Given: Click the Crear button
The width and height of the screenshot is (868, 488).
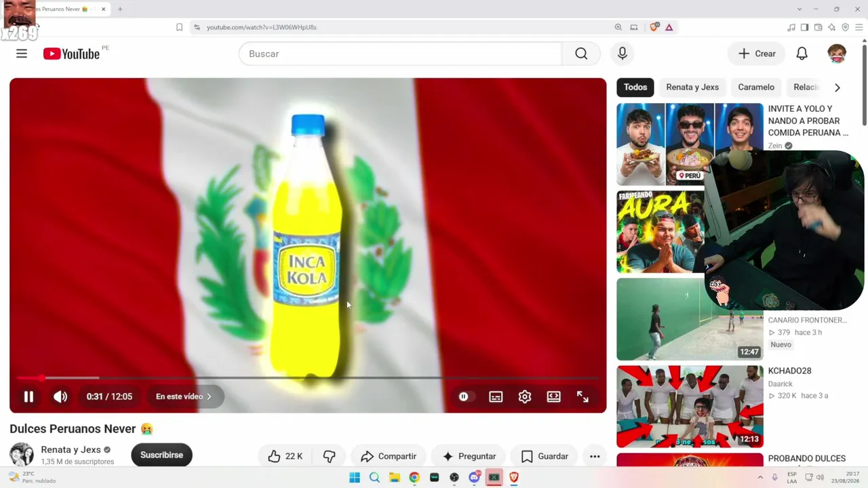Looking at the screenshot, I should pyautogui.click(x=757, y=54).
